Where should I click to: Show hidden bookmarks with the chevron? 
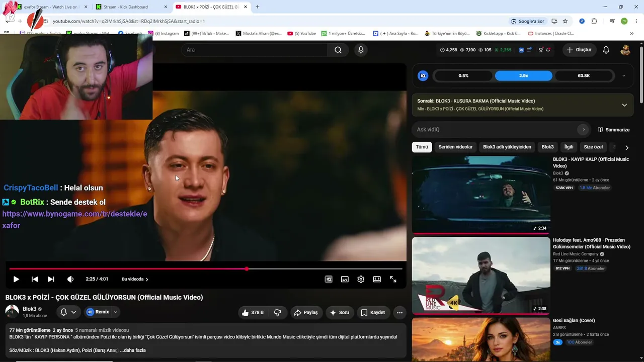pyautogui.click(x=631, y=34)
